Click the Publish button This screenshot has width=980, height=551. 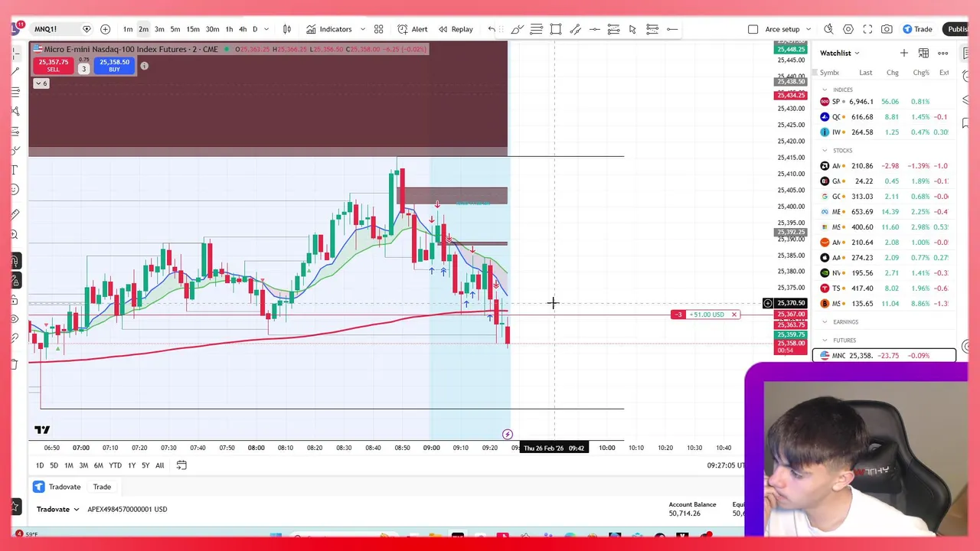(957, 29)
